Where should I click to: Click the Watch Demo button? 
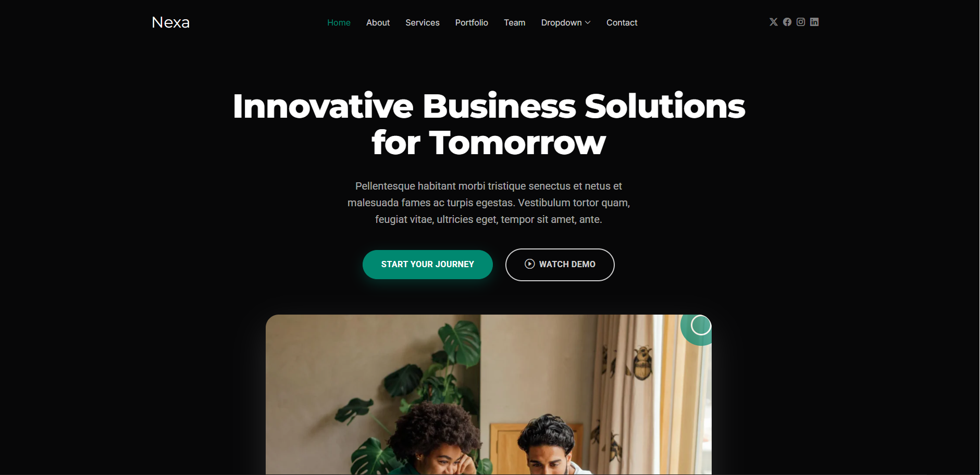tap(560, 265)
